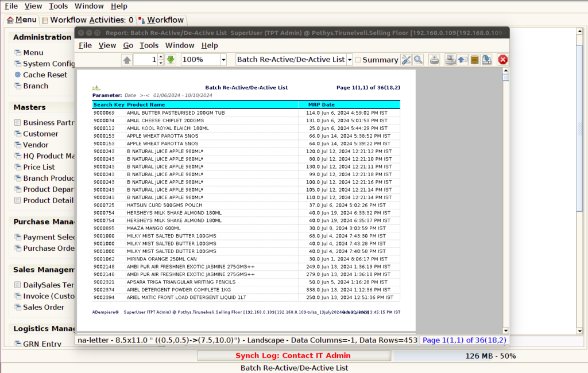The width and height of the screenshot is (588, 373).
Task: Click report scrollbar up arrow
Action: [x=505, y=71]
